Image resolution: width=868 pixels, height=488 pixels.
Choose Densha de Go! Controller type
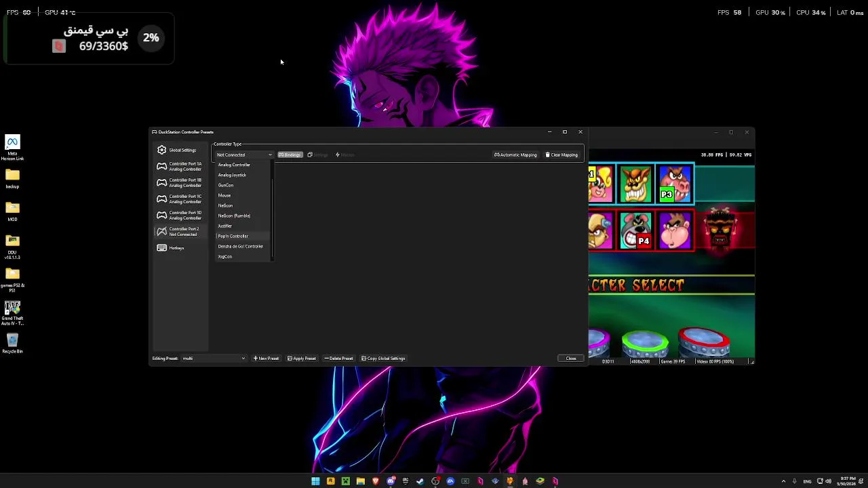pyautogui.click(x=243, y=246)
